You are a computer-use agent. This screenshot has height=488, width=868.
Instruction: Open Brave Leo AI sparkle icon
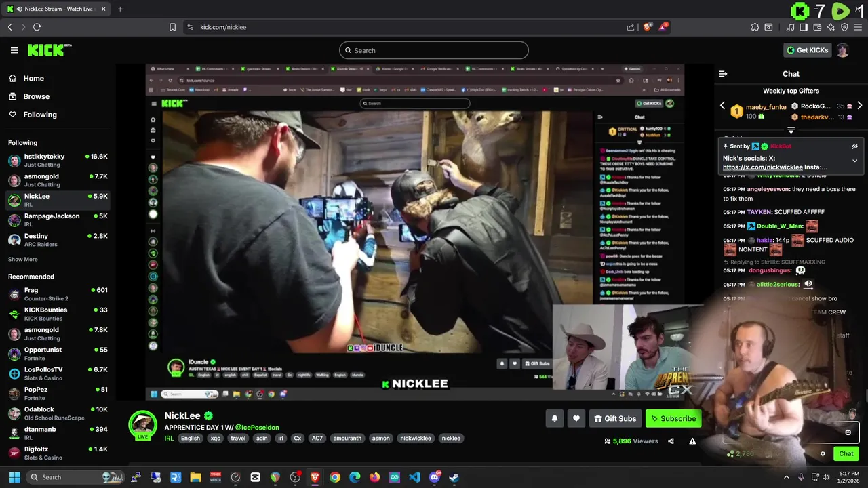[831, 27]
